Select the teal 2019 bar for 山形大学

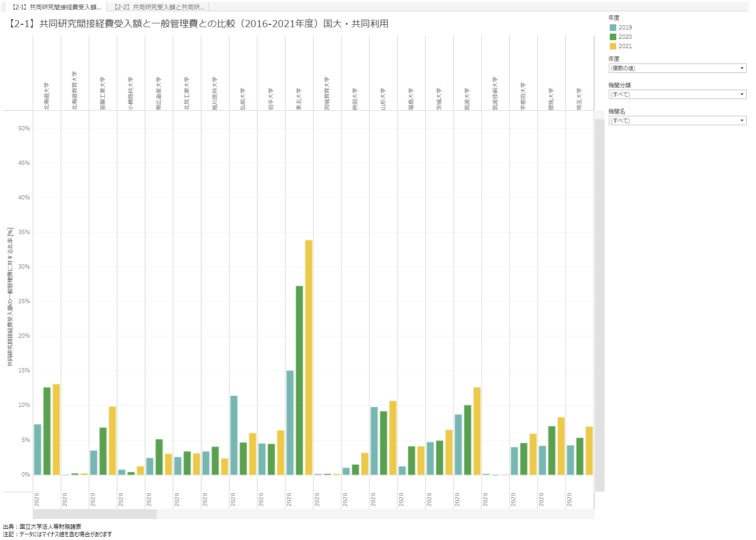[x=374, y=441]
